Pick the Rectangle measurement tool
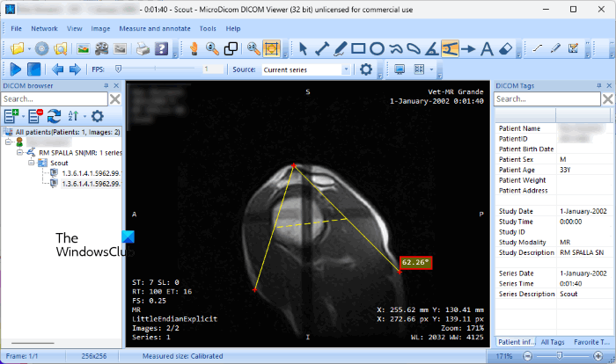This screenshot has height=364, width=616. click(x=356, y=48)
